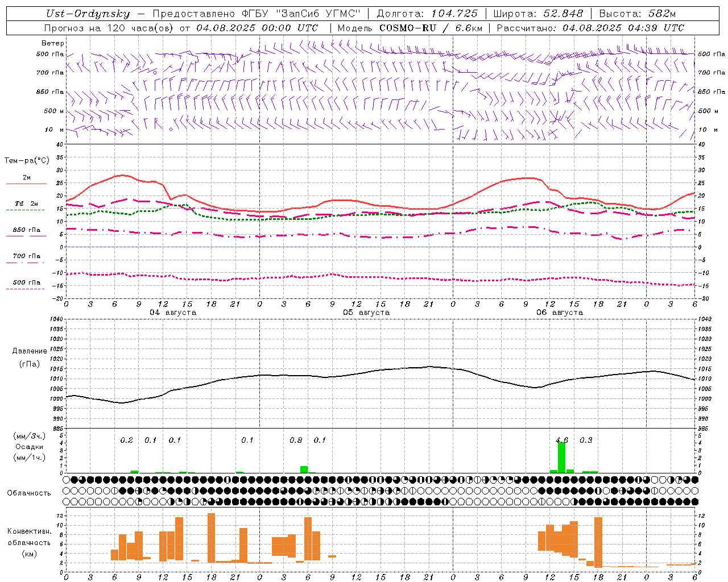Click the date label 05 августа
The image size is (728, 582).
[366, 313]
